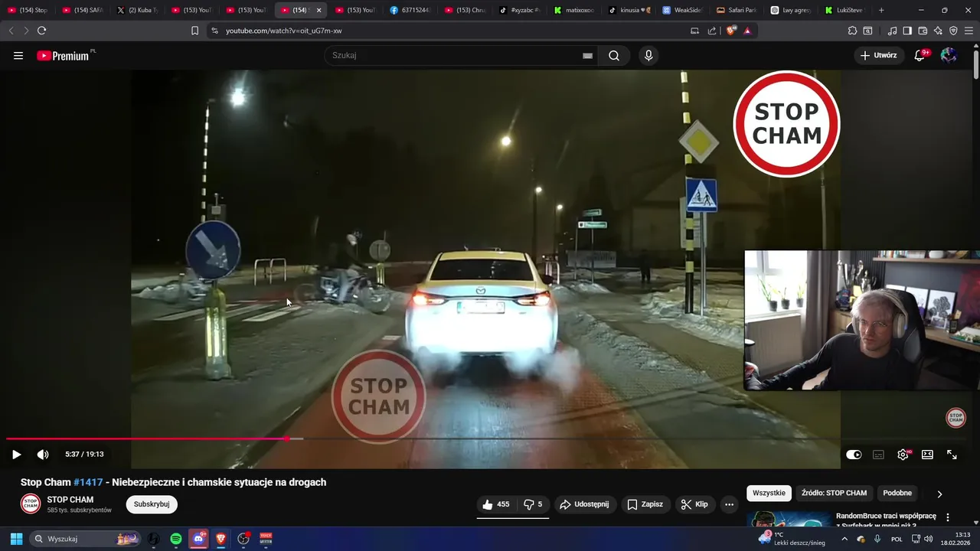Mute the video volume
The height and width of the screenshot is (551, 980).
pyautogui.click(x=43, y=455)
